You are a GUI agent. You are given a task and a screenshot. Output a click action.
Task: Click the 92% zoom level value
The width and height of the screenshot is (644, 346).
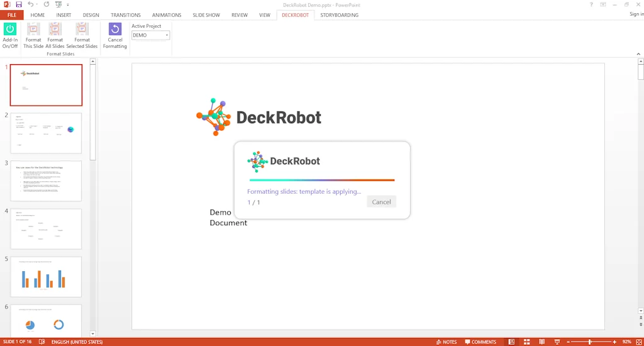(x=626, y=342)
